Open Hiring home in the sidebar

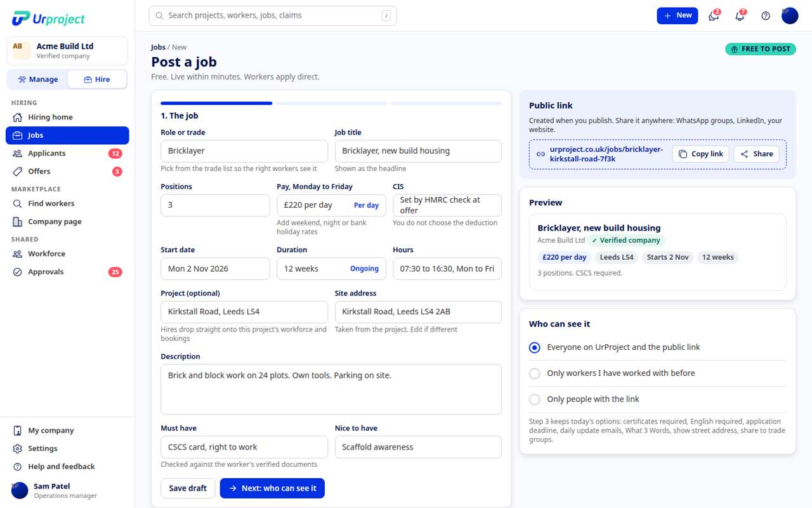click(67, 117)
